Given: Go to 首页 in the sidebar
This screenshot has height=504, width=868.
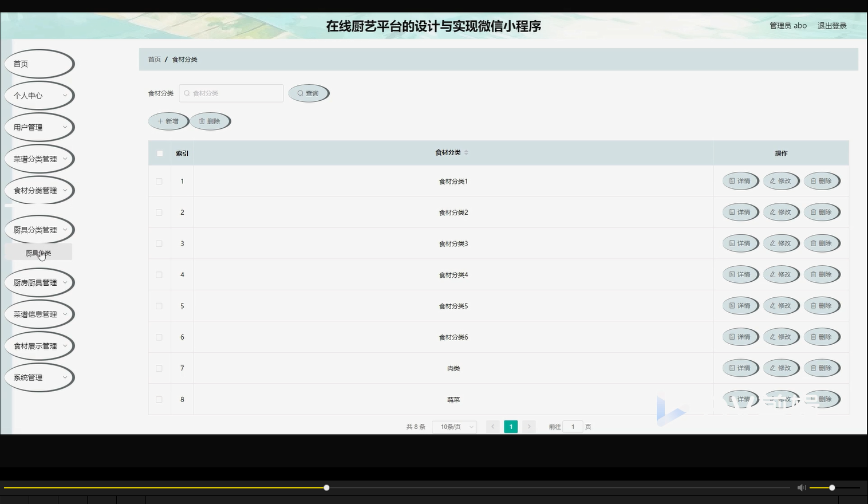Looking at the screenshot, I should coord(40,64).
